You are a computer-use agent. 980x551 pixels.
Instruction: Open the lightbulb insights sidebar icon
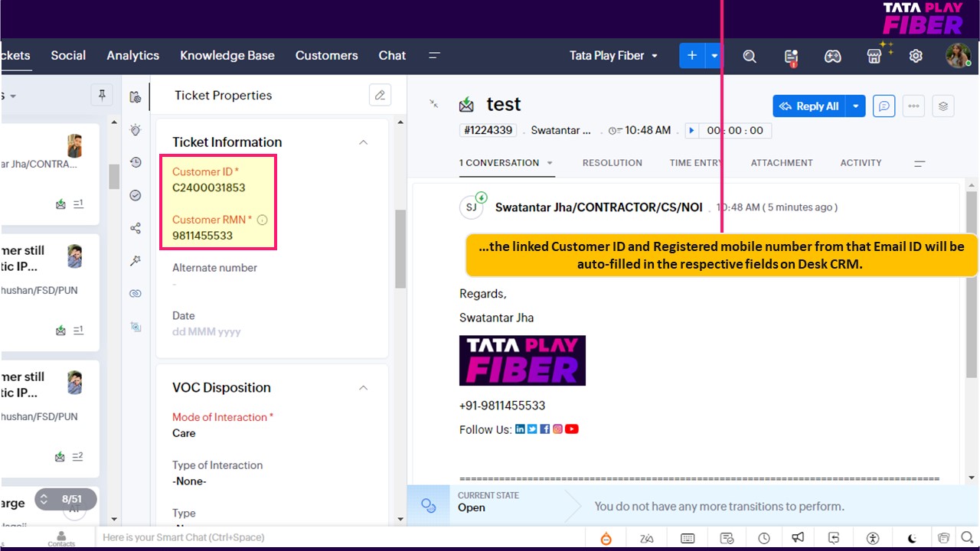pos(136,129)
